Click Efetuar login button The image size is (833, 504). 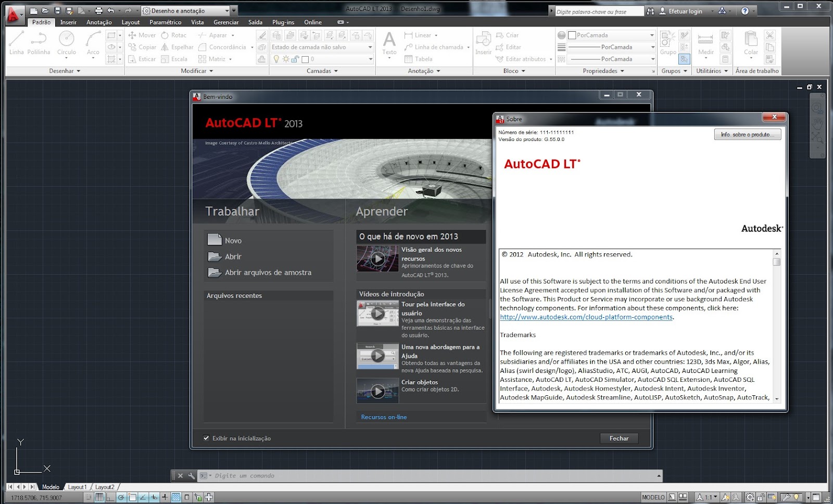[680, 11]
